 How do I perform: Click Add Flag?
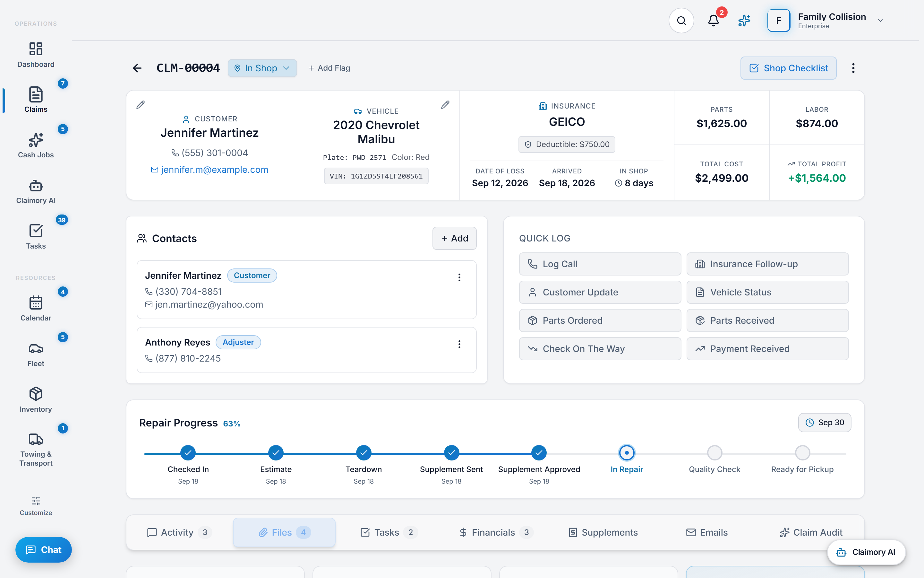tap(329, 68)
